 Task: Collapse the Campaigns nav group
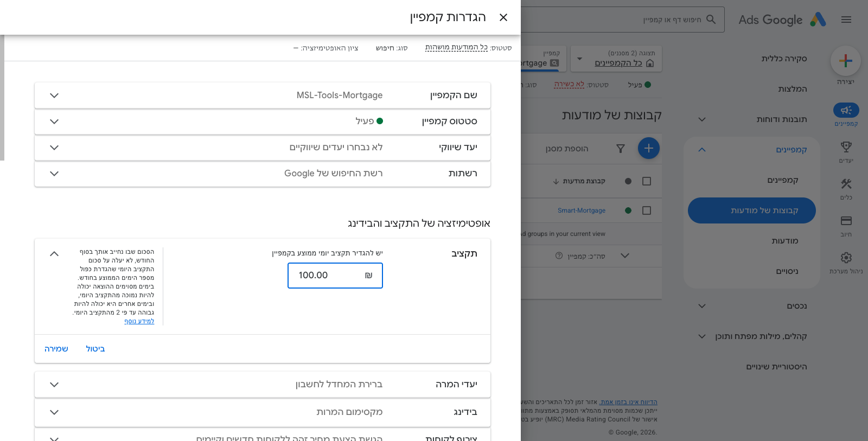[702, 150]
